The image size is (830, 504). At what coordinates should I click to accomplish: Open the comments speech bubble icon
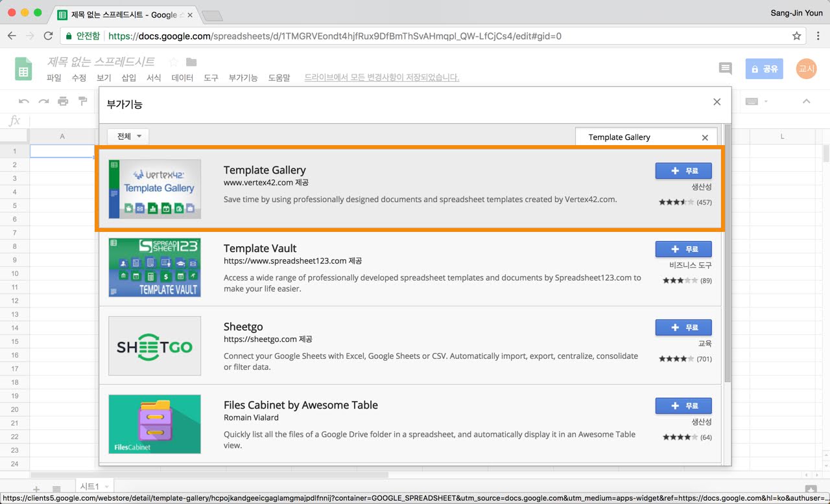[726, 69]
